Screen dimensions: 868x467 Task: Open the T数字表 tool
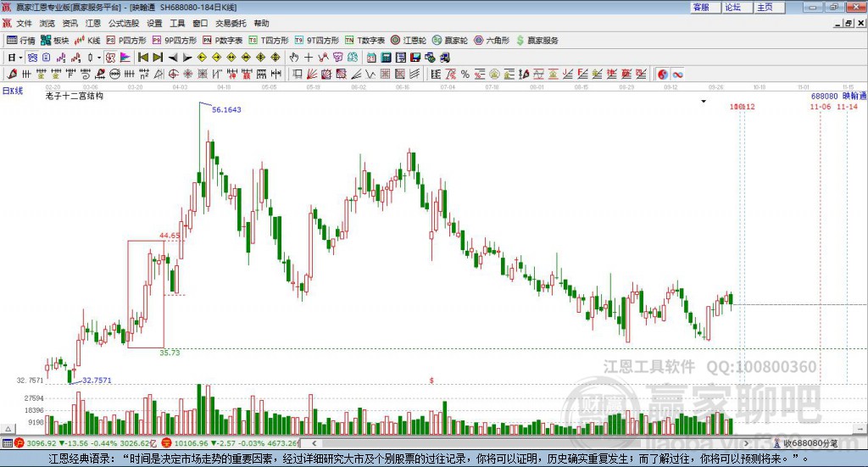(x=364, y=41)
